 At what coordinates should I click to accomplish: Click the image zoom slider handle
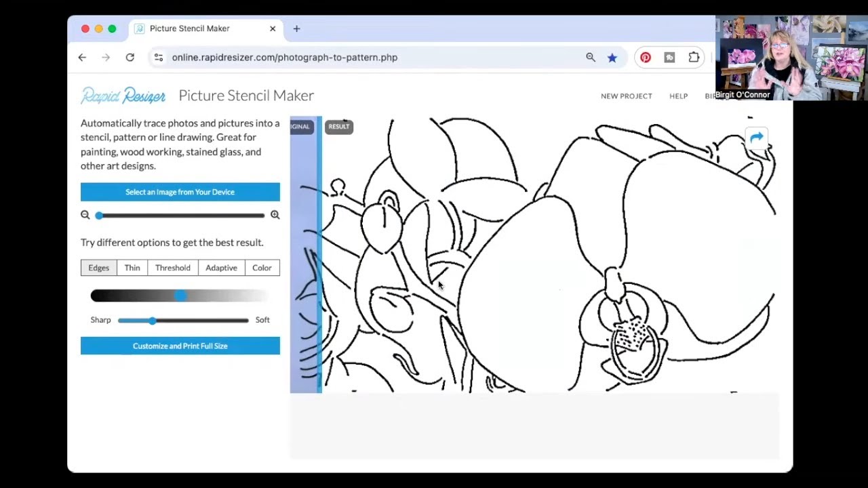[99, 215]
